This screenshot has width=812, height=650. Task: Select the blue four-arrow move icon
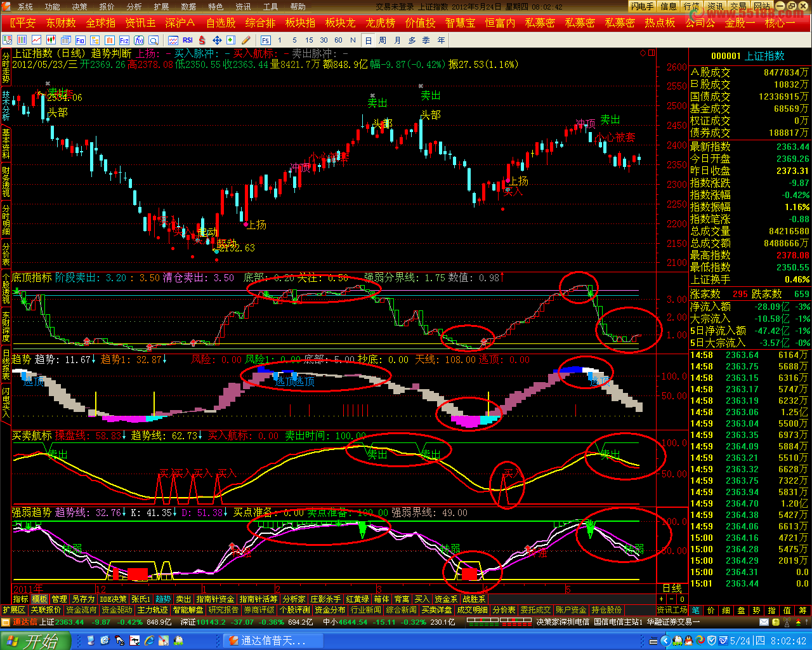217,40
